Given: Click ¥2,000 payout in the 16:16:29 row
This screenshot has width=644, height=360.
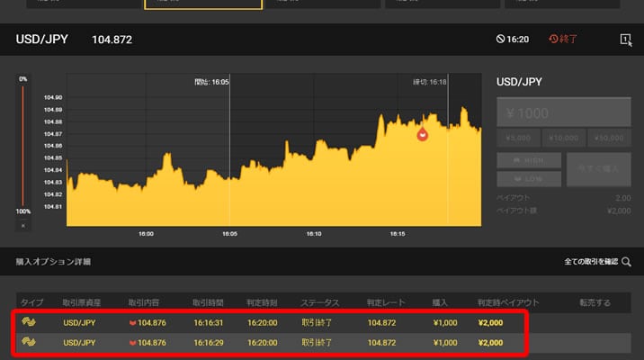Looking at the screenshot, I should coord(490,343).
